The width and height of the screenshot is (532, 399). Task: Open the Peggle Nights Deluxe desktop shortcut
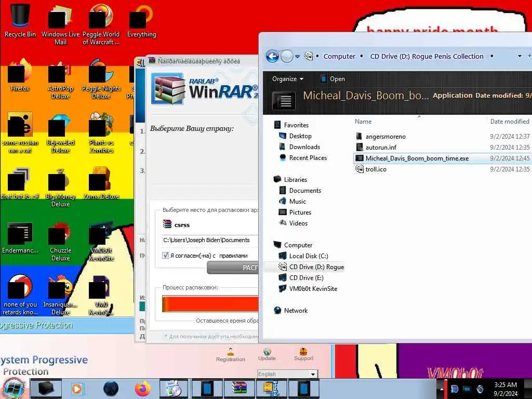(101, 79)
